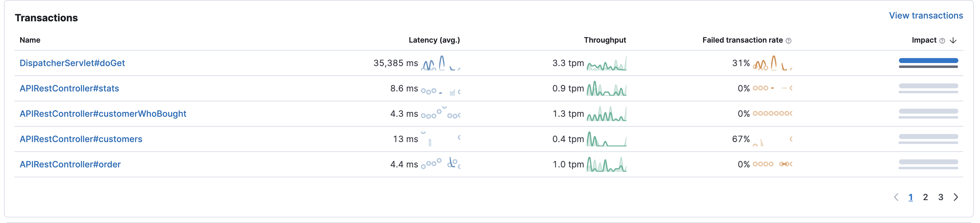The height and width of the screenshot is (223, 980).
Task: Go to page 2 of transactions
Action: pos(926,197)
